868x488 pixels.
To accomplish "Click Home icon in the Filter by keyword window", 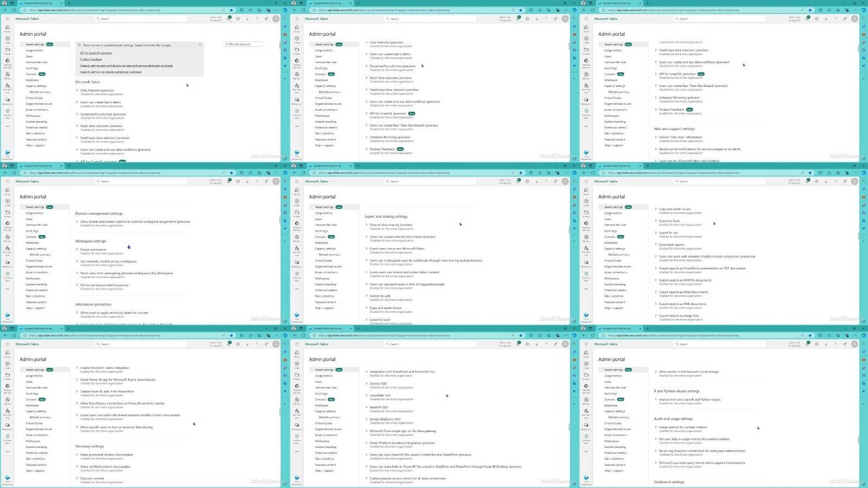I will [x=7, y=28].
